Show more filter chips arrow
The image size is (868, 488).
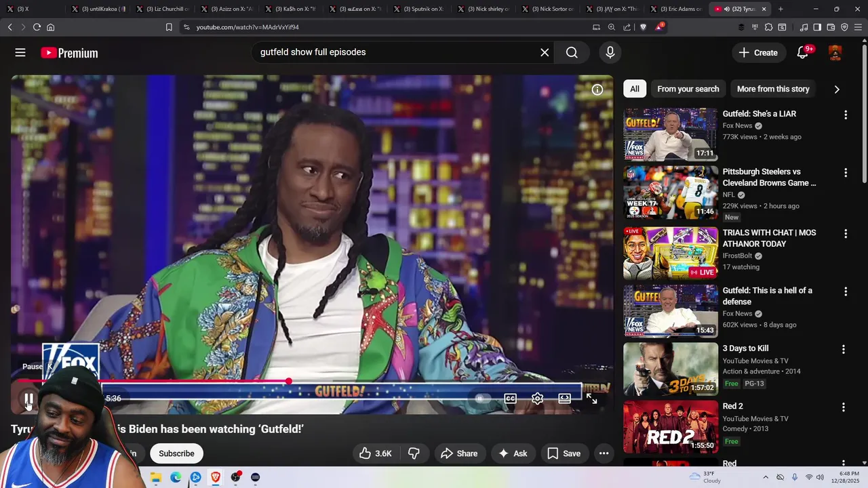[x=836, y=89]
